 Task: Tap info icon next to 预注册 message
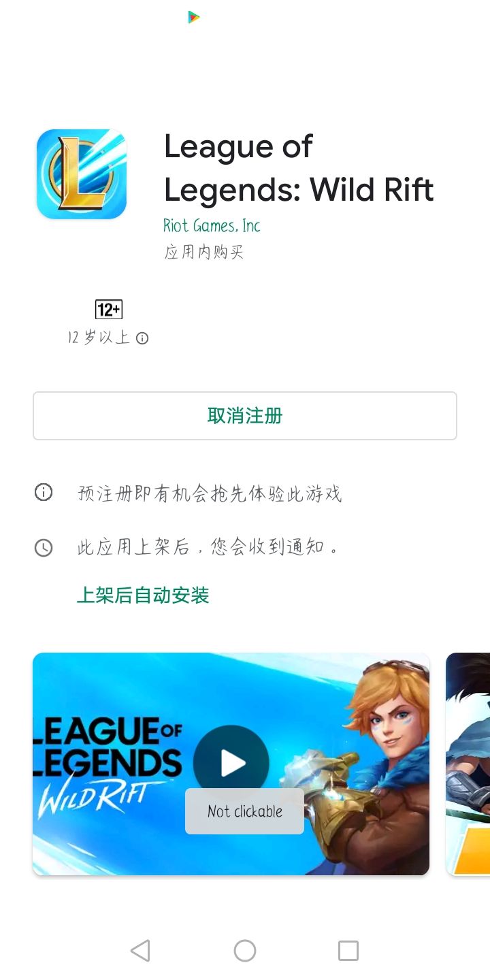44,492
